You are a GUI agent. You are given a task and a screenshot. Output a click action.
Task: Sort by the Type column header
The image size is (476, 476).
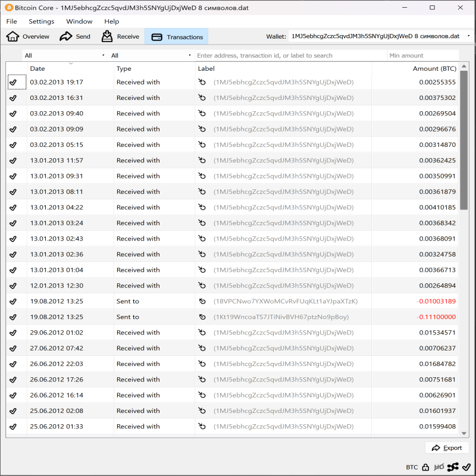point(154,68)
